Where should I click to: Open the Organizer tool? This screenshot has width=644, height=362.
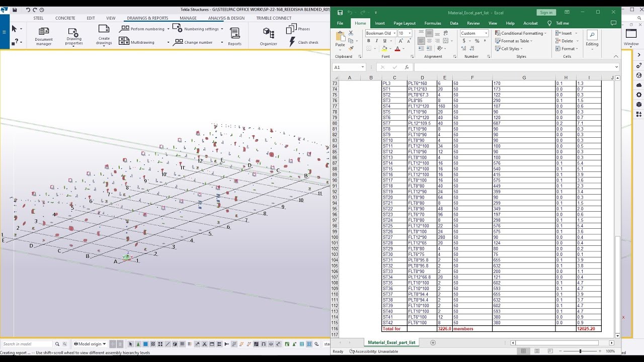coord(269,36)
